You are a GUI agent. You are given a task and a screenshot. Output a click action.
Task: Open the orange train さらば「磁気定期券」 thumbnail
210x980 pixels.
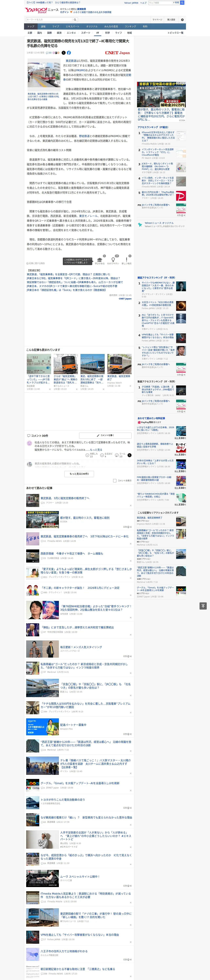66,364
